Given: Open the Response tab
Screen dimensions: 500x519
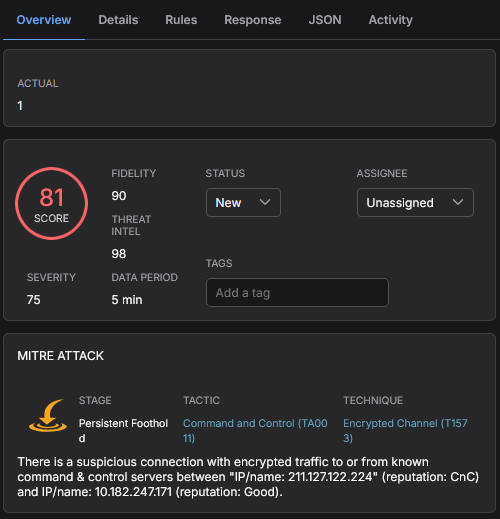Looking at the screenshot, I should point(253,20).
